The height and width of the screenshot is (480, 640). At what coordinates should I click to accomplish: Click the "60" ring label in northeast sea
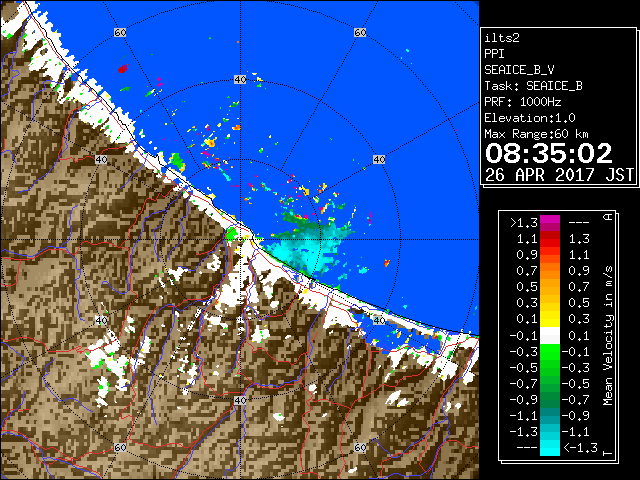360,32
